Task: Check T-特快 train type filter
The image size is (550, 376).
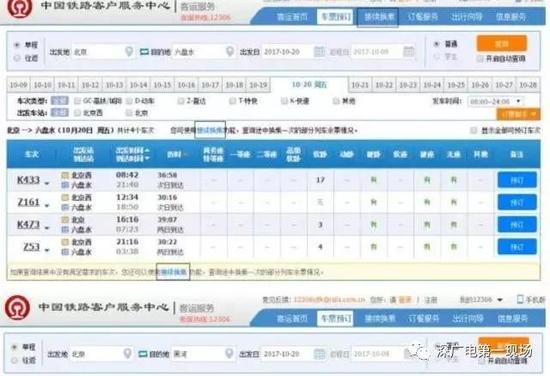Action: [x=232, y=101]
